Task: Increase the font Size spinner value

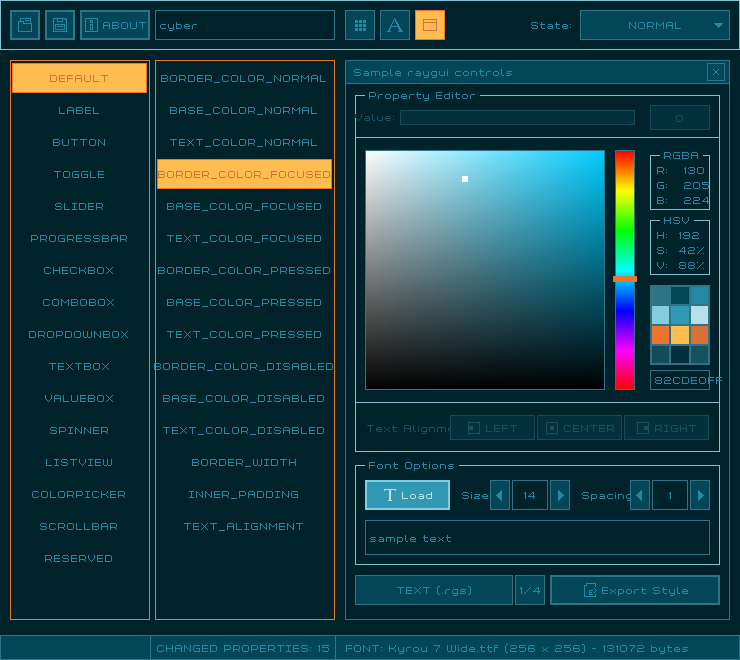Action: click(560, 495)
